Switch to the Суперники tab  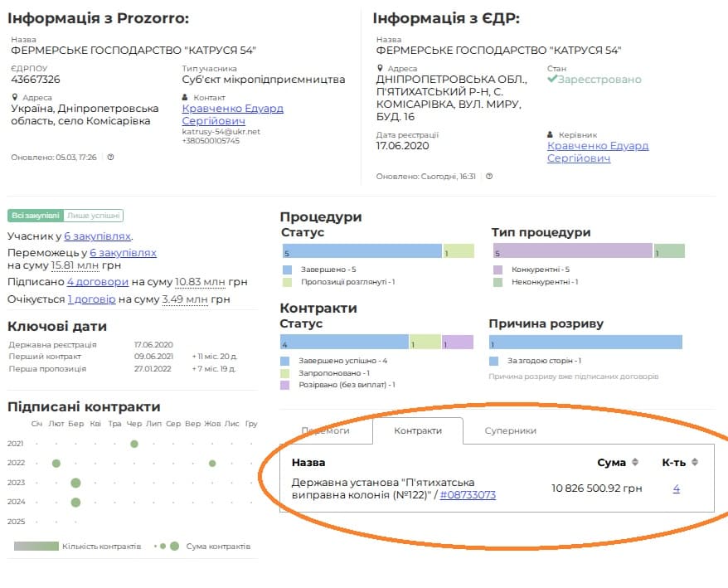[510, 430]
